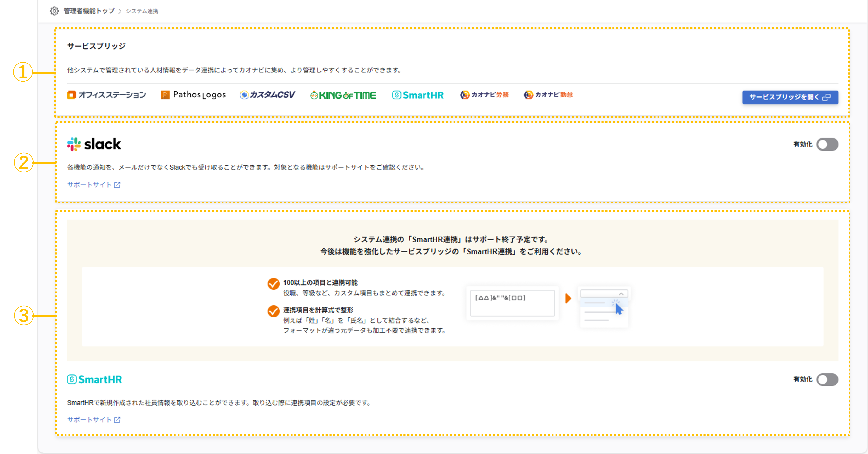Click the カスタムCSV logo
The height and width of the screenshot is (454, 868).
267,95
